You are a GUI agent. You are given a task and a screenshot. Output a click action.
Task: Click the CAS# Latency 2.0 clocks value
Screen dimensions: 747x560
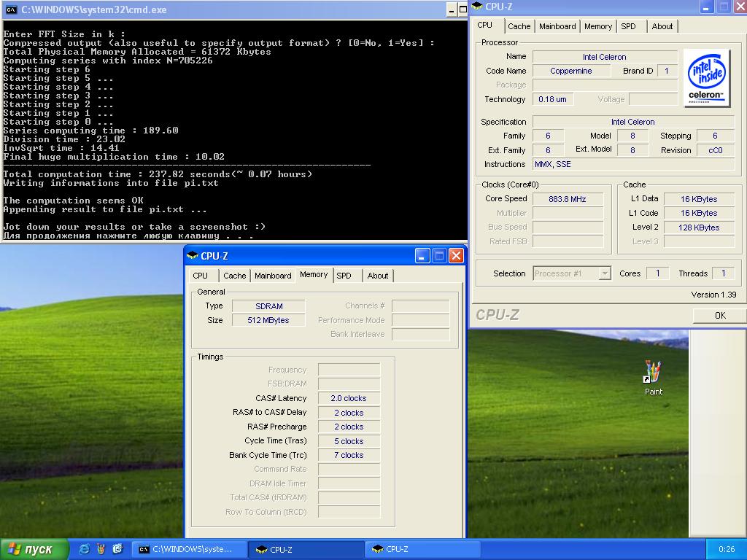(x=349, y=398)
